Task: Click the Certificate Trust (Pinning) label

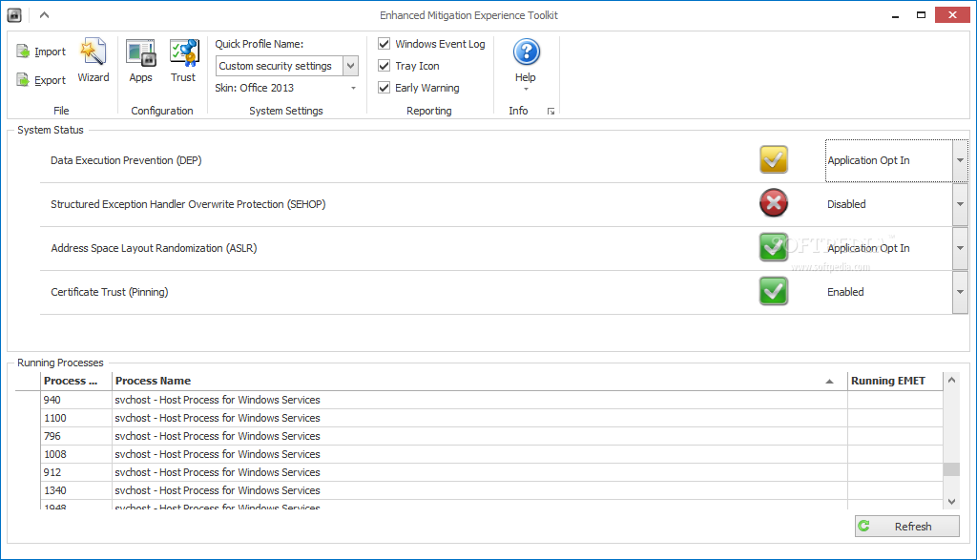Action: click(110, 292)
